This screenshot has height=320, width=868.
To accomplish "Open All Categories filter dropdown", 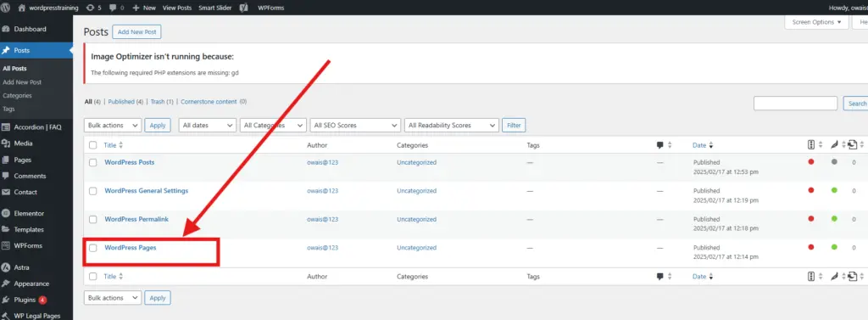I will point(273,126).
